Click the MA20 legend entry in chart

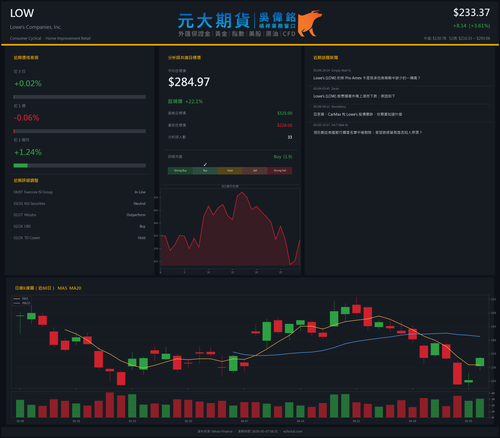[x=22, y=303]
